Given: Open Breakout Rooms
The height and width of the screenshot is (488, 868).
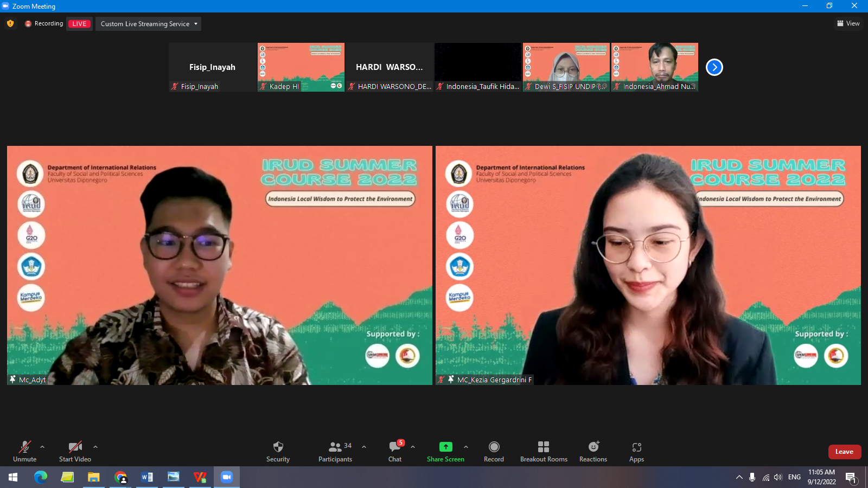Looking at the screenshot, I should click(x=544, y=451).
